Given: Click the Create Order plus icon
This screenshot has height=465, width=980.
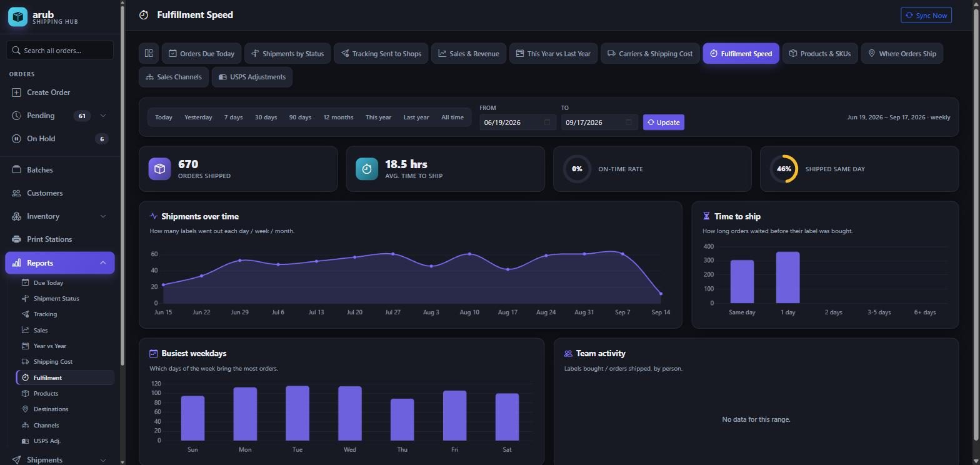Looking at the screenshot, I should 16,92.
